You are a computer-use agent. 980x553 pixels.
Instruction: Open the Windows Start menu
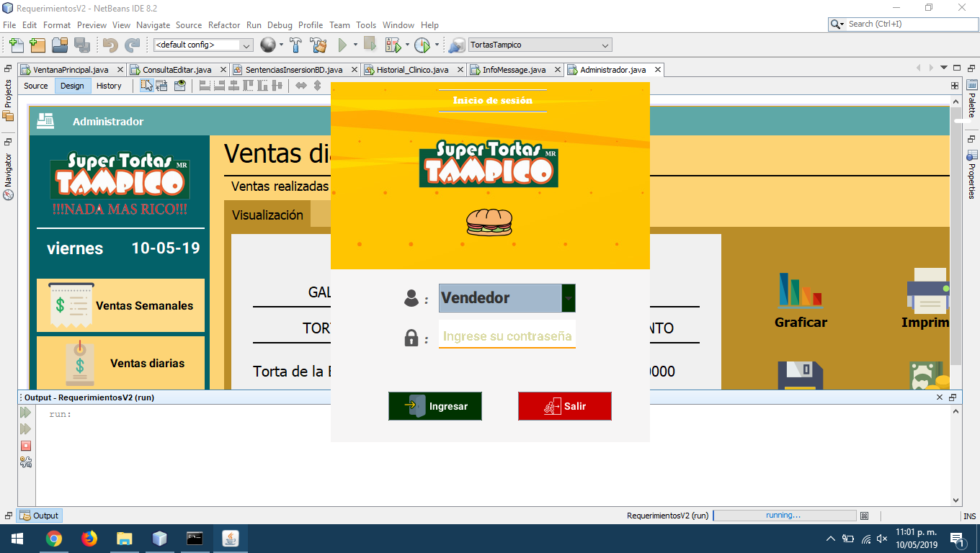[x=17, y=539]
